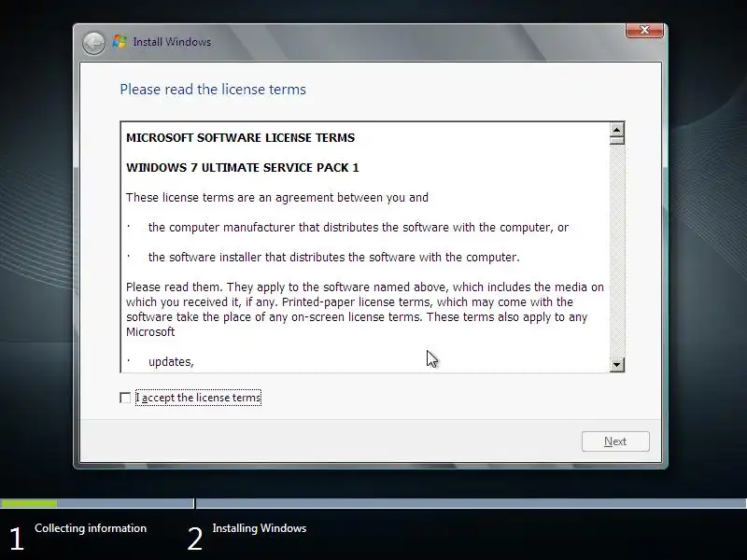Click 'Installing Windows' step label
Viewport: 747px width, 560px height.
tap(260, 528)
